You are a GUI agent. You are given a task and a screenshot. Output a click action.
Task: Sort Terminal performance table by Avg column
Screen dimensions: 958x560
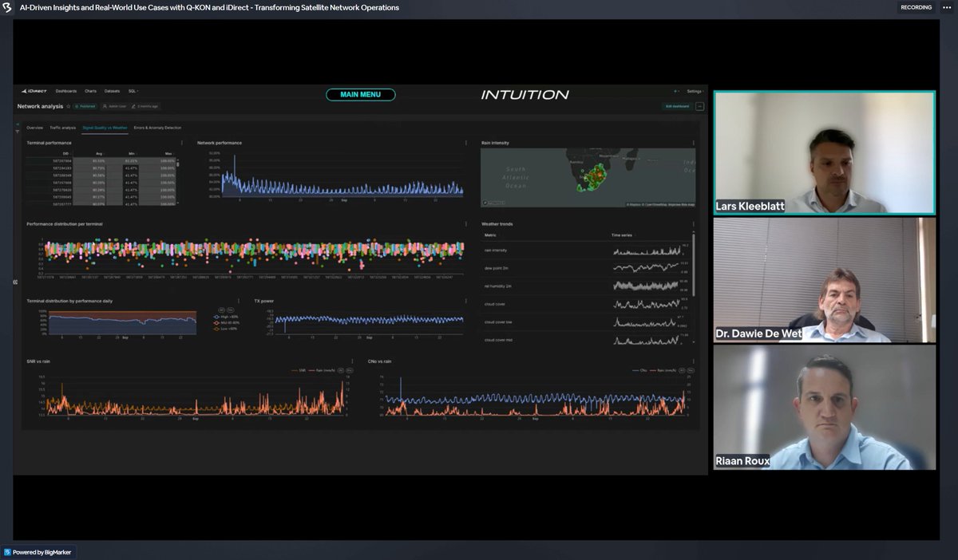pyautogui.click(x=99, y=153)
